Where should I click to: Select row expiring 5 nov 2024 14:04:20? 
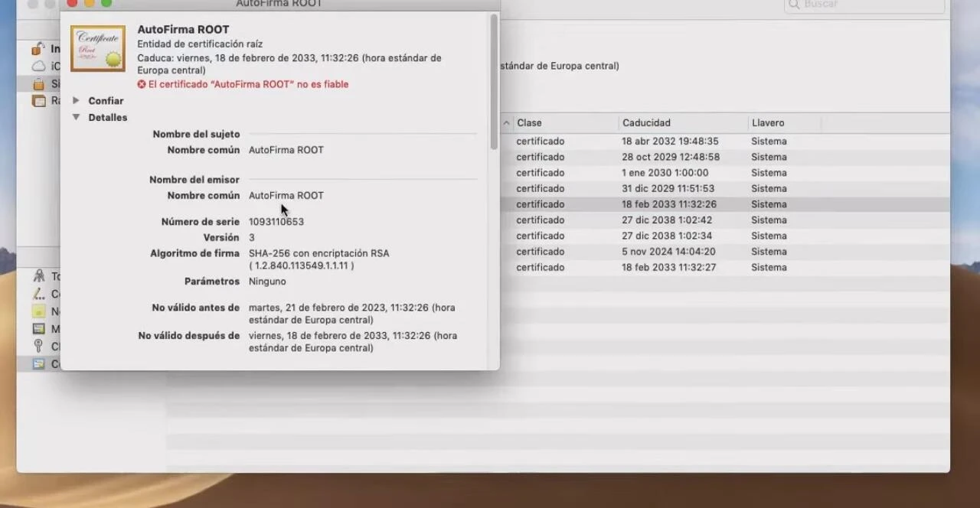[724, 252]
